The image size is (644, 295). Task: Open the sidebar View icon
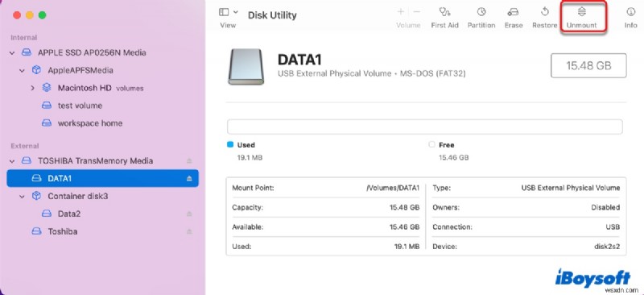(224, 12)
